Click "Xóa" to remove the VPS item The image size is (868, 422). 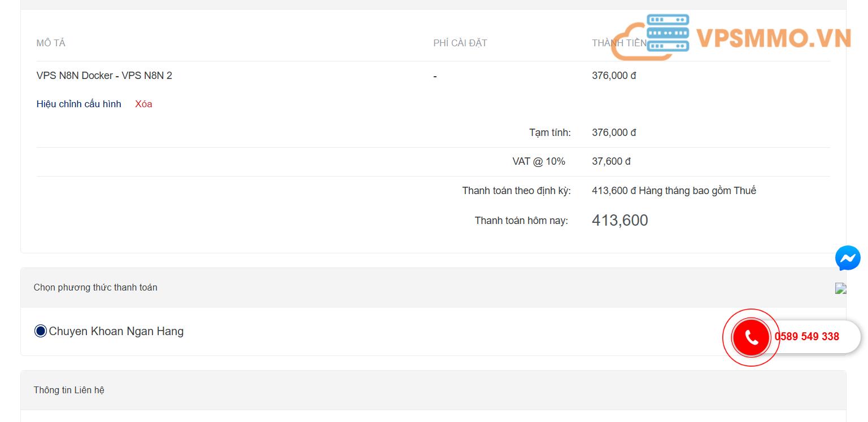click(x=143, y=104)
